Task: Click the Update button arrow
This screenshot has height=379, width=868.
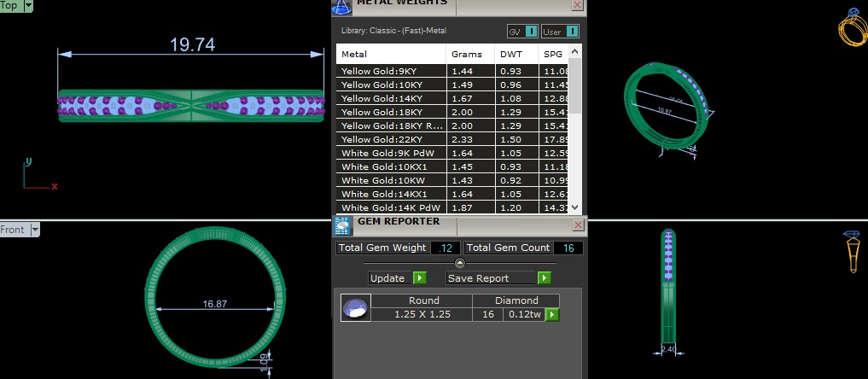Action: [420, 277]
